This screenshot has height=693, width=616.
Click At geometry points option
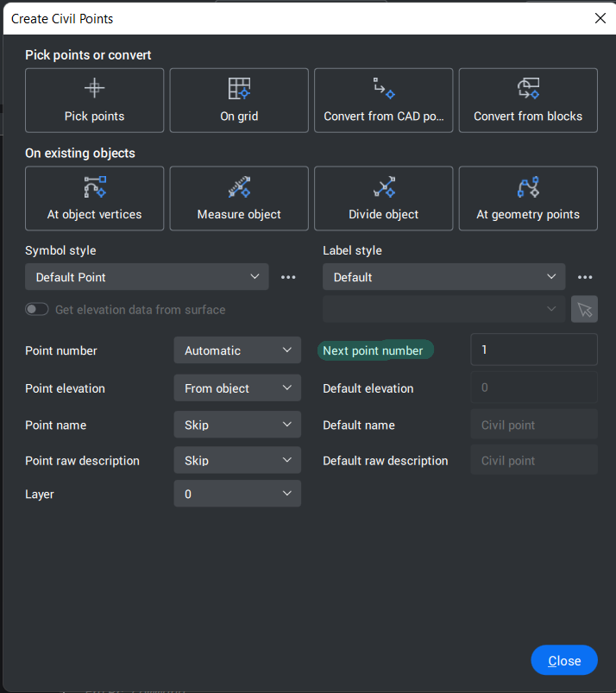coord(528,198)
